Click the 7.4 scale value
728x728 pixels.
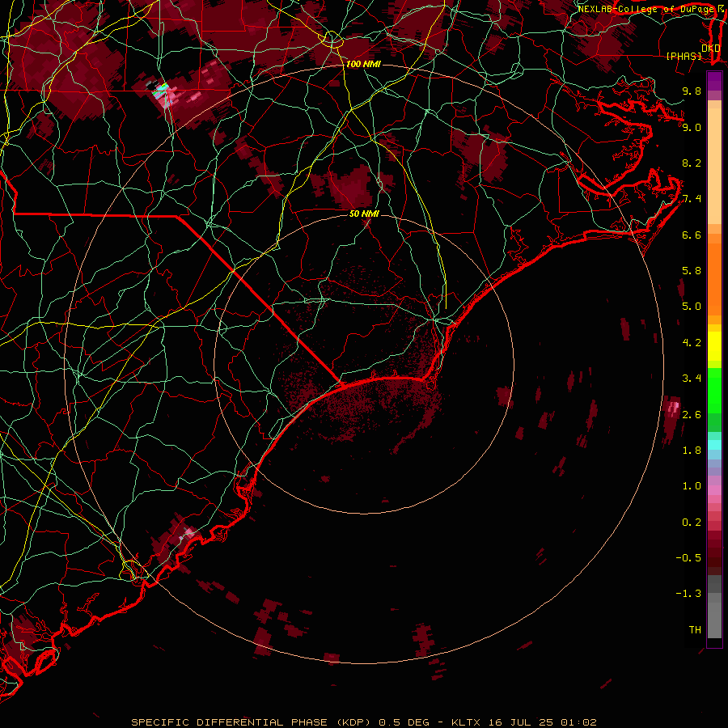[692, 199]
